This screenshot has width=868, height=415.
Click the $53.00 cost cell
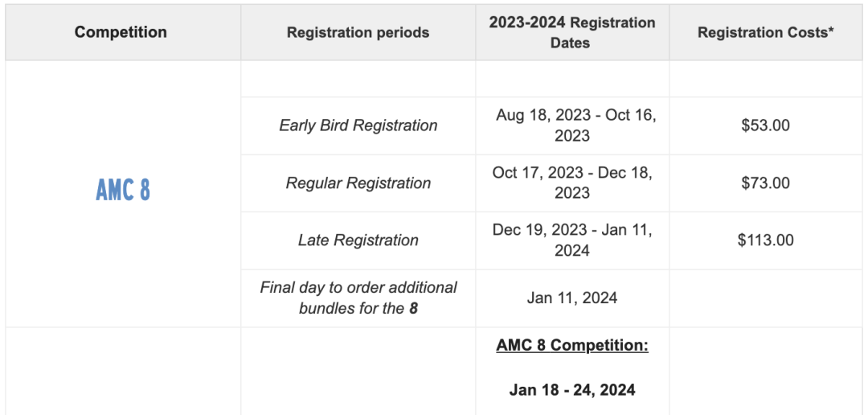tap(766, 125)
